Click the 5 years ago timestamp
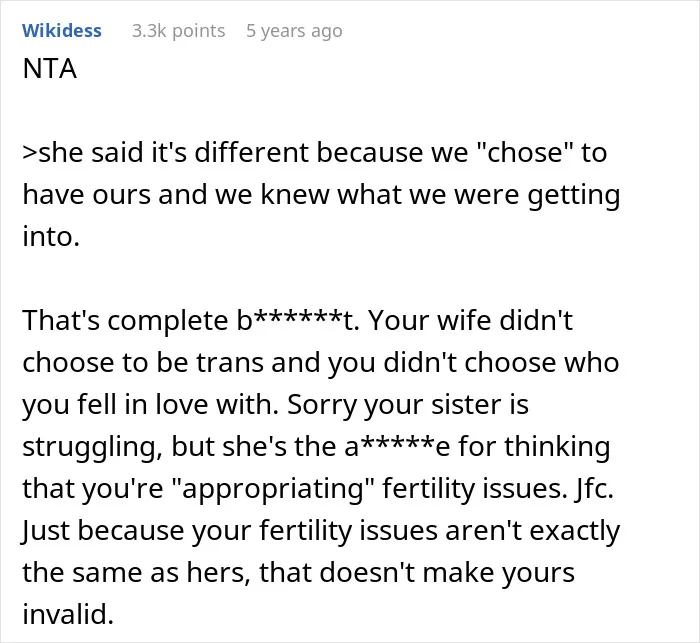Image resolution: width=700 pixels, height=643 pixels. pos(294,31)
